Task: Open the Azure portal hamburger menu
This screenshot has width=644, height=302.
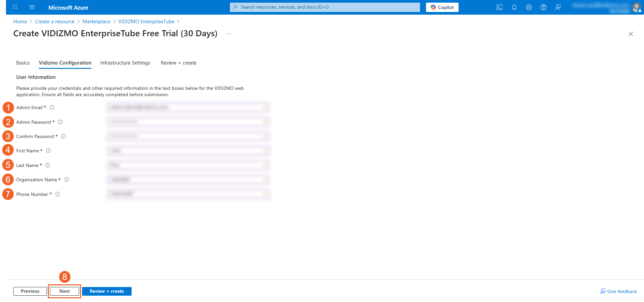Action: coord(32,7)
